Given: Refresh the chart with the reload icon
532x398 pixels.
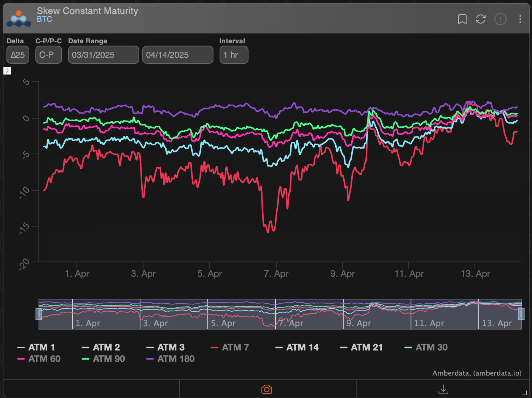Looking at the screenshot, I should pos(481,19).
